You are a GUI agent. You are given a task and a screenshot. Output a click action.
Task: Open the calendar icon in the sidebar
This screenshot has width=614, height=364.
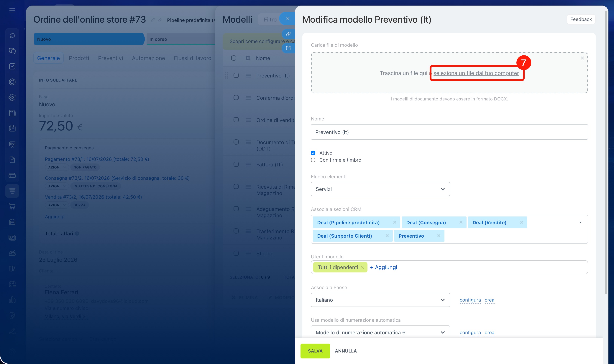tap(12, 128)
